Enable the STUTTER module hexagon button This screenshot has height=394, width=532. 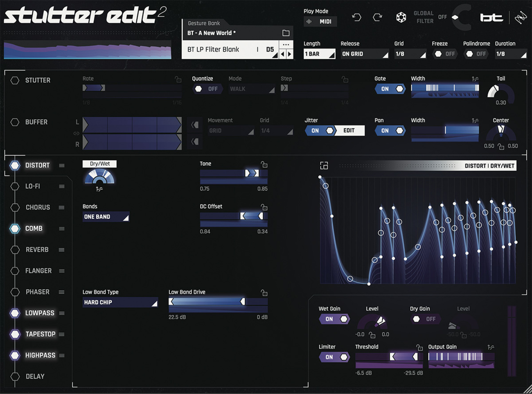tap(15, 81)
